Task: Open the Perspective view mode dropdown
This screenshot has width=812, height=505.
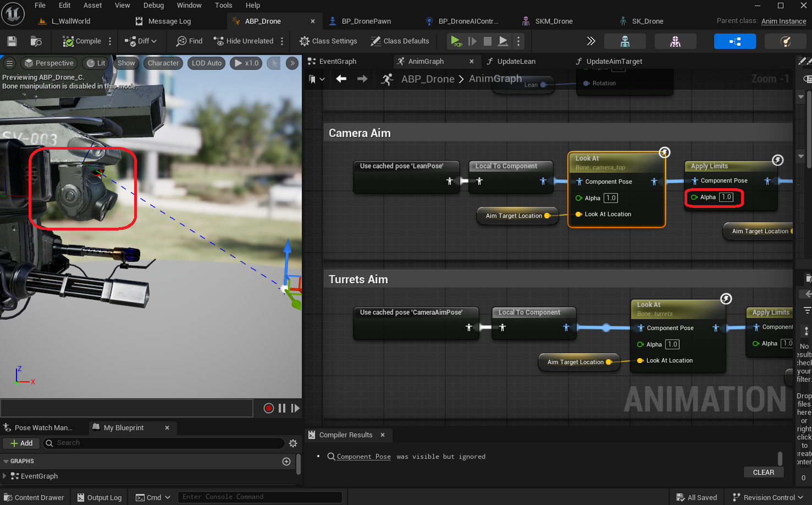Action: pyautogui.click(x=49, y=63)
